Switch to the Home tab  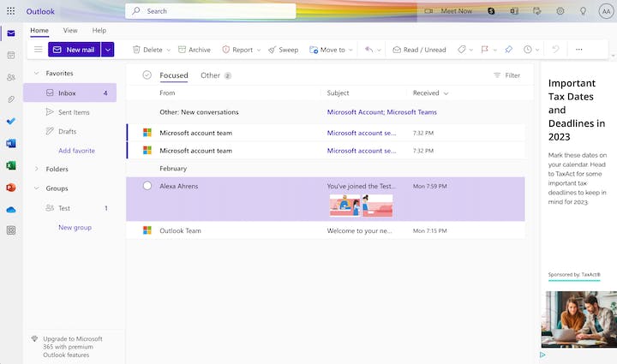(39, 30)
